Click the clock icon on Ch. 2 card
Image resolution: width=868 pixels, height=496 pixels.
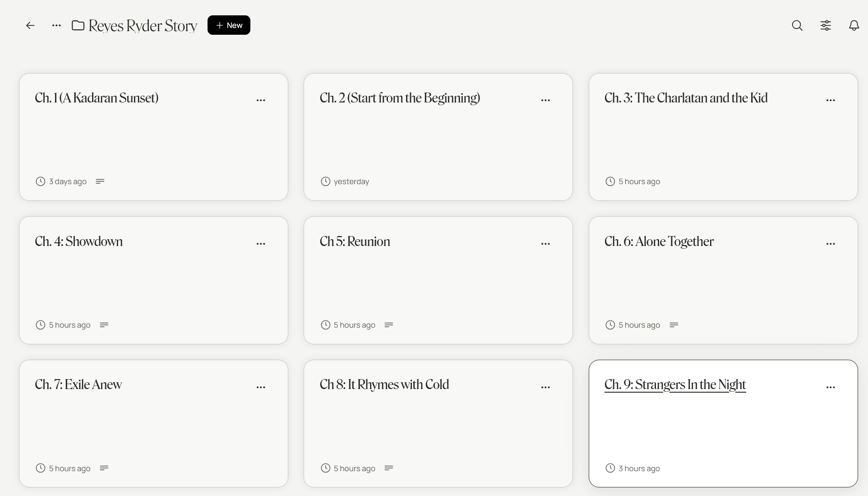pyautogui.click(x=325, y=181)
